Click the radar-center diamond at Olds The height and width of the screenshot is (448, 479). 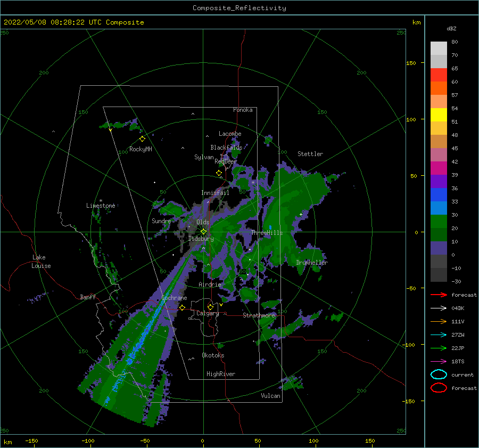203,232
